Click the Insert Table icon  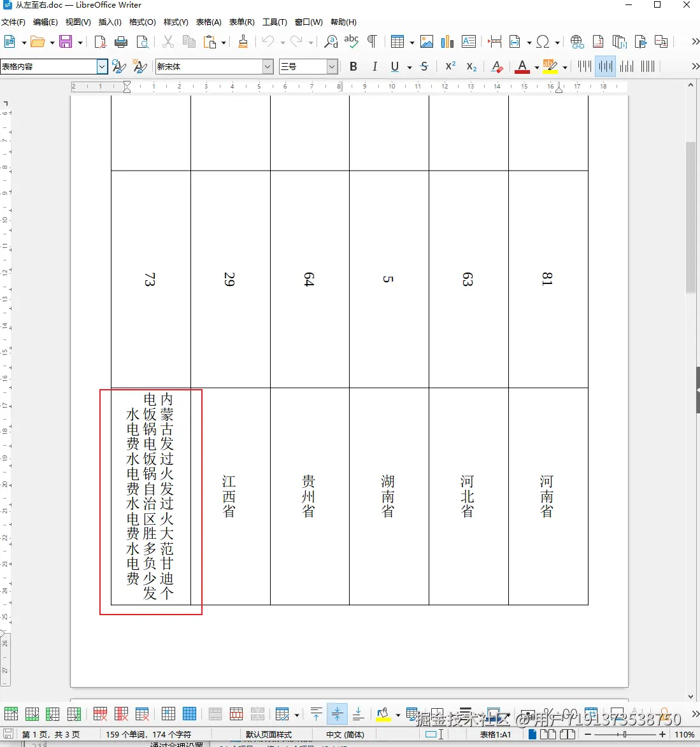[x=397, y=42]
